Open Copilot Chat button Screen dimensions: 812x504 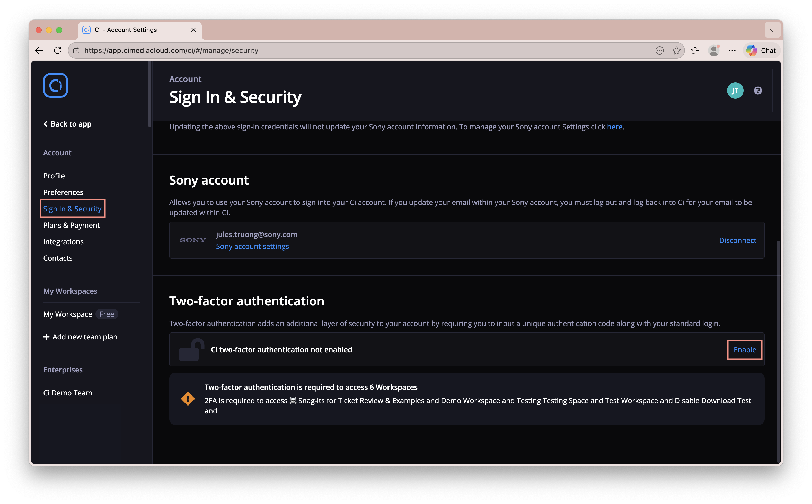coord(761,50)
